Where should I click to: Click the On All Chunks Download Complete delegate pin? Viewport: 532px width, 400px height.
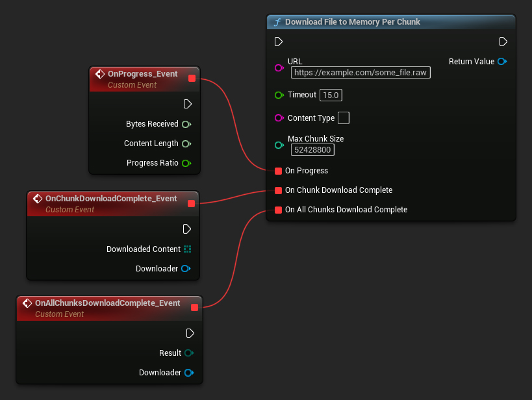click(x=279, y=210)
